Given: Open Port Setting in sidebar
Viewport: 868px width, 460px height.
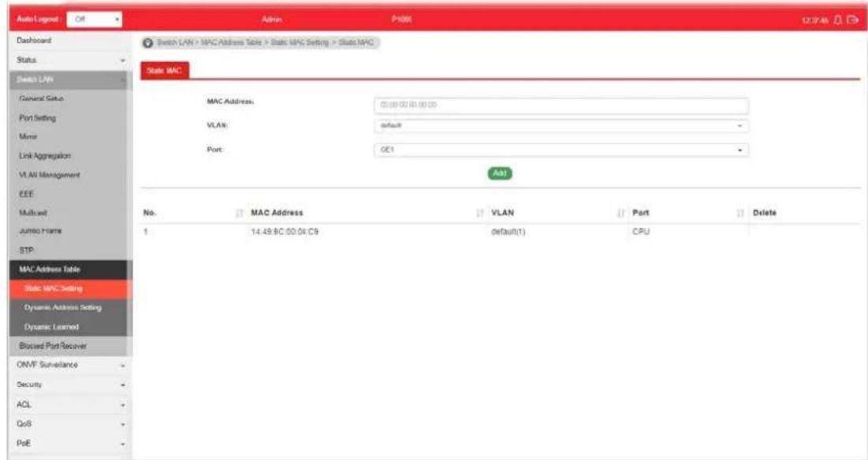Looking at the screenshot, I should tap(38, 118).
